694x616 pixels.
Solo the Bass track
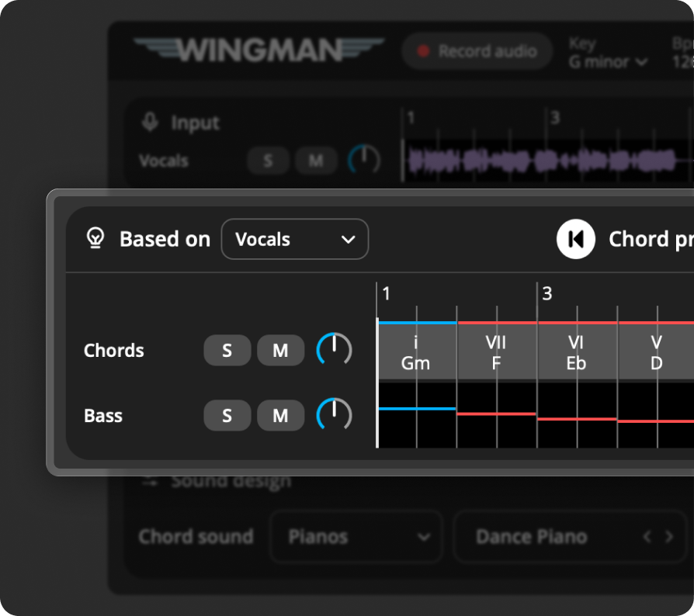(227, 416)
